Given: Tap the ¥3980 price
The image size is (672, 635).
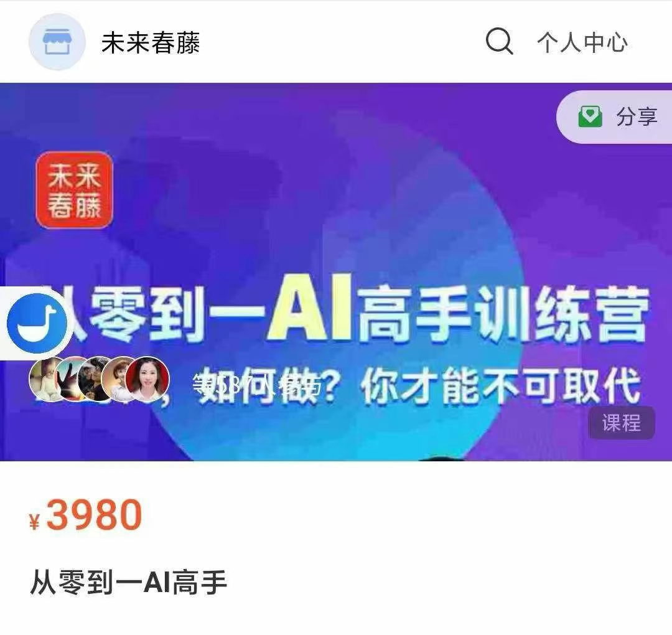Looking at the screenshot, I should (x=86, y=514).
